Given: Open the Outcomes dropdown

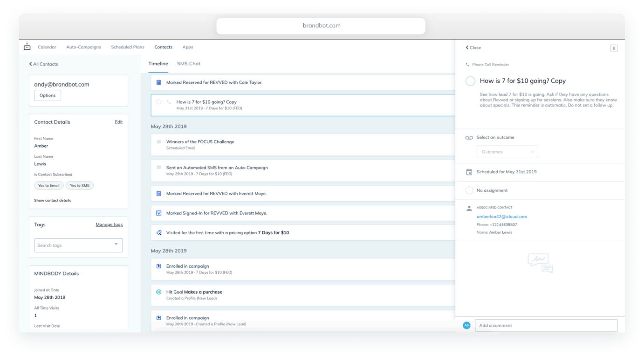Looking at the screenshot, I should click(507, 152).
